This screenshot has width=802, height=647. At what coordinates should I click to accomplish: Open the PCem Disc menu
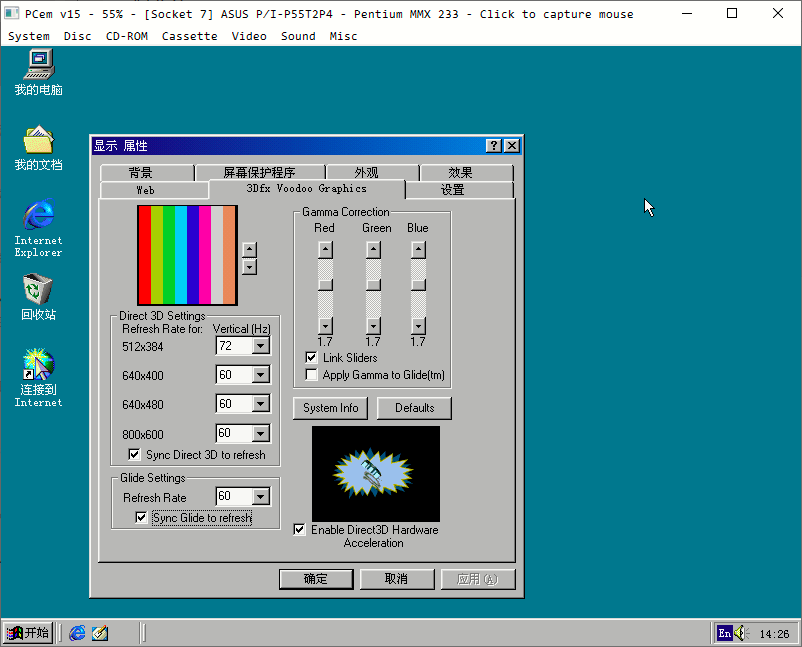78,36
